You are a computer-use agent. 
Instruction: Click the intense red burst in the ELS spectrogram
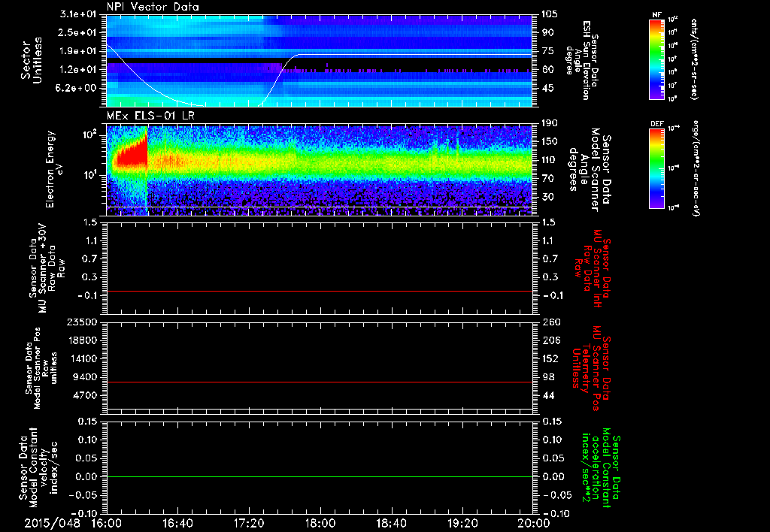[132, 155]
